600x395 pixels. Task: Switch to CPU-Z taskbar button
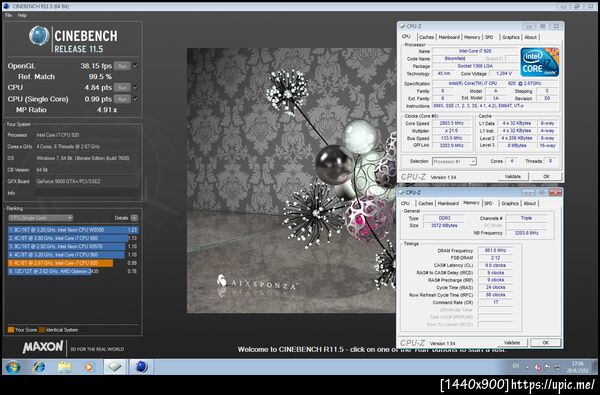click(x=115, y=367)
